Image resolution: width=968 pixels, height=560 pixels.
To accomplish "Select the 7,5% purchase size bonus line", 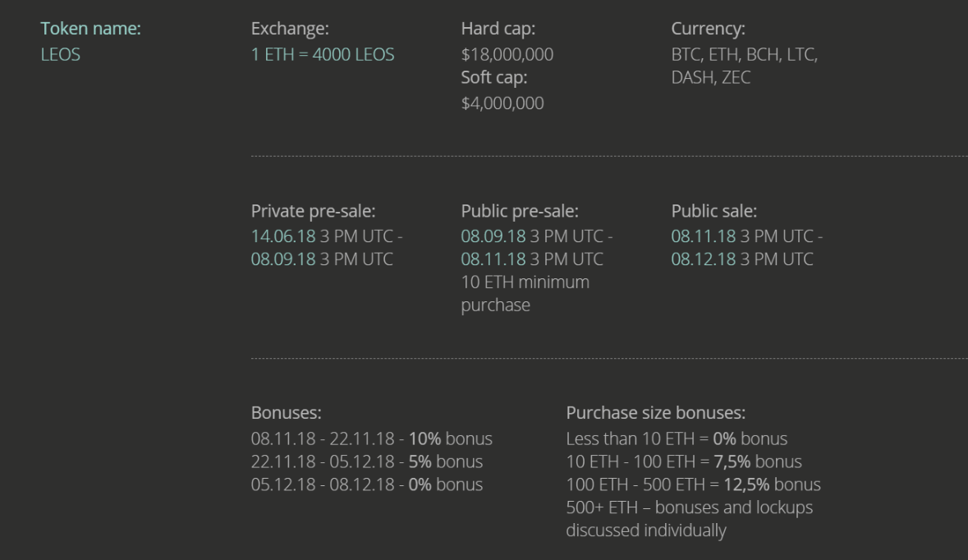I will click(683, 461).
